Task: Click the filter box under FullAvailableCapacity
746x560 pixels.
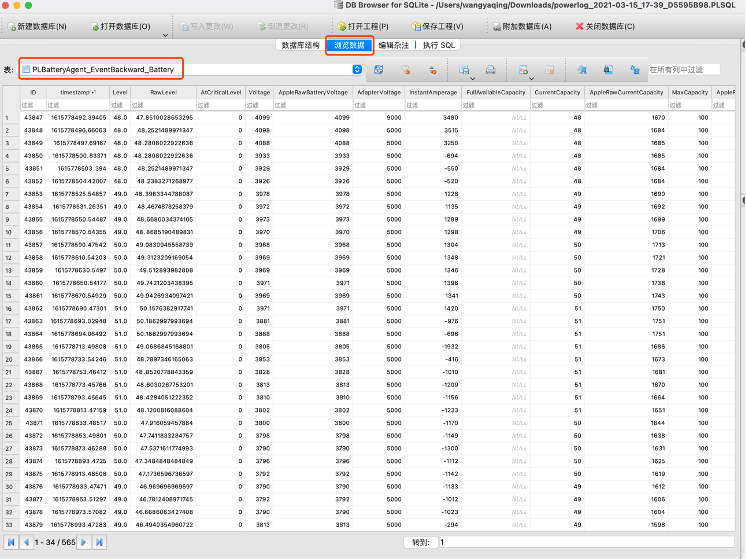Action: point(495,105)
